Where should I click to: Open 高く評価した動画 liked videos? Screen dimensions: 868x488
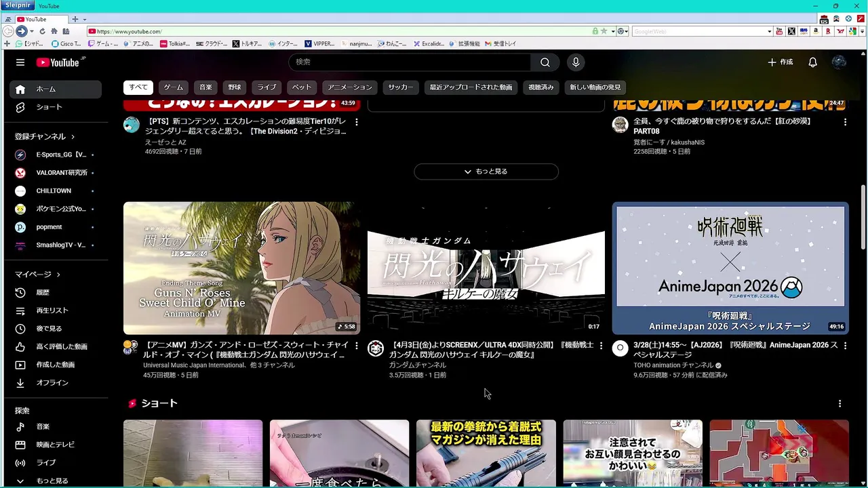[56, 346]
